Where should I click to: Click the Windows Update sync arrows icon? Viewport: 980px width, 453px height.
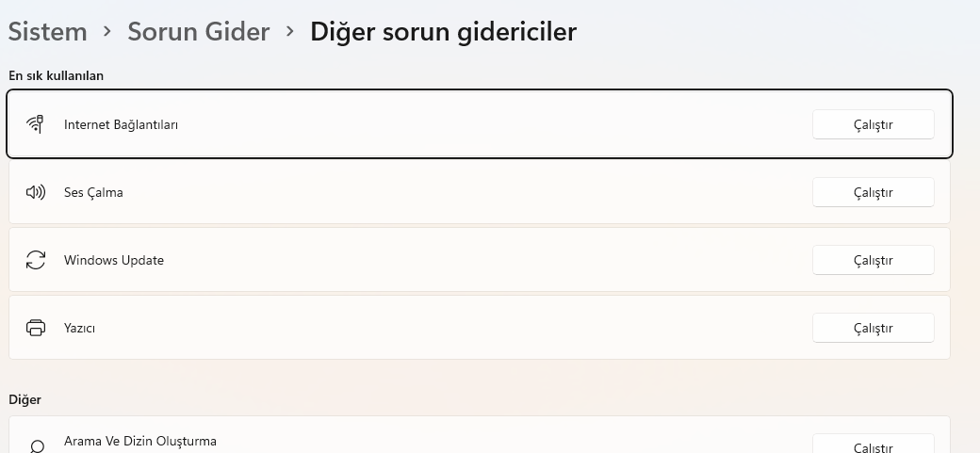coord(36,260)
